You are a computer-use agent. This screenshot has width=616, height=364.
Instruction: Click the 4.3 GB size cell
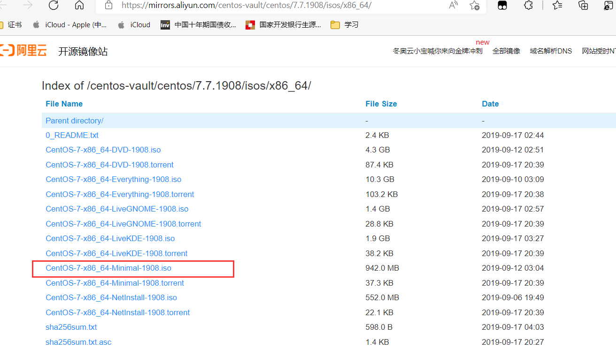coord(377,150)
